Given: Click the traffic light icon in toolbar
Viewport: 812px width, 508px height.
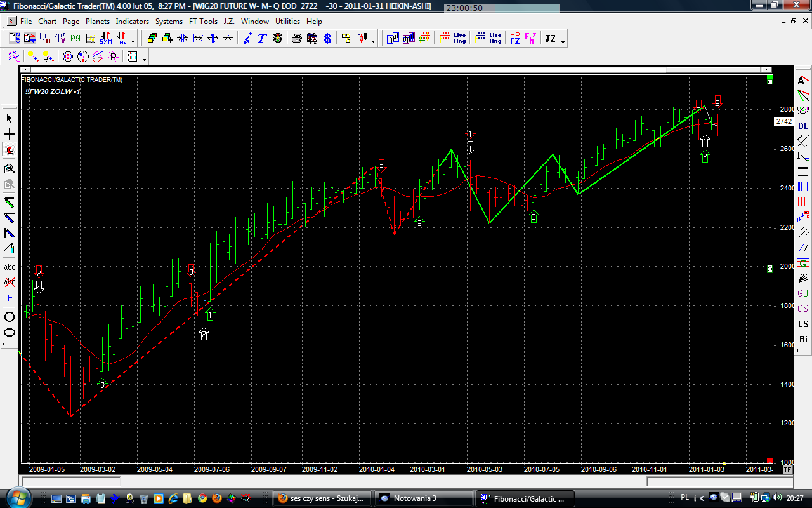Looking at the screenshot, I should [278, 39].
